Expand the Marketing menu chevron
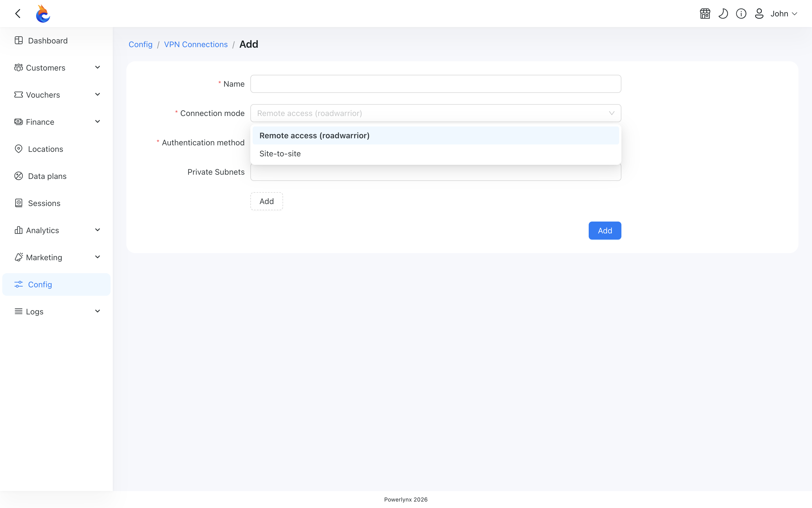 click(x=98, y=257)
